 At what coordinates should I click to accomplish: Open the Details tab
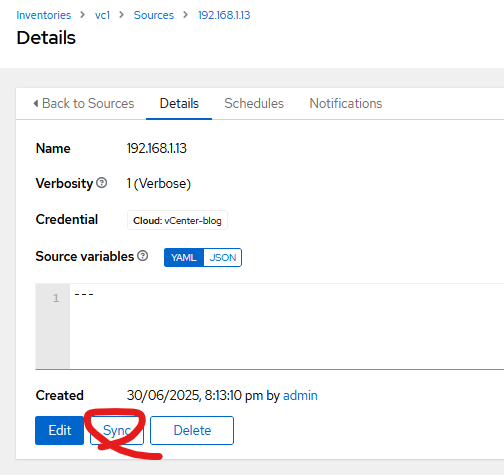(179, 103)
